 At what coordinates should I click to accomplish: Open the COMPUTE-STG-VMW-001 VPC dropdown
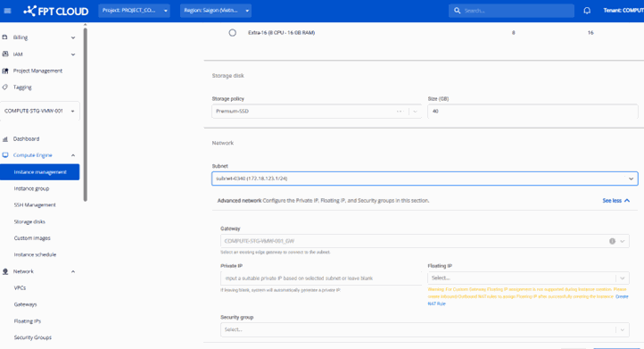click(39, 111)
